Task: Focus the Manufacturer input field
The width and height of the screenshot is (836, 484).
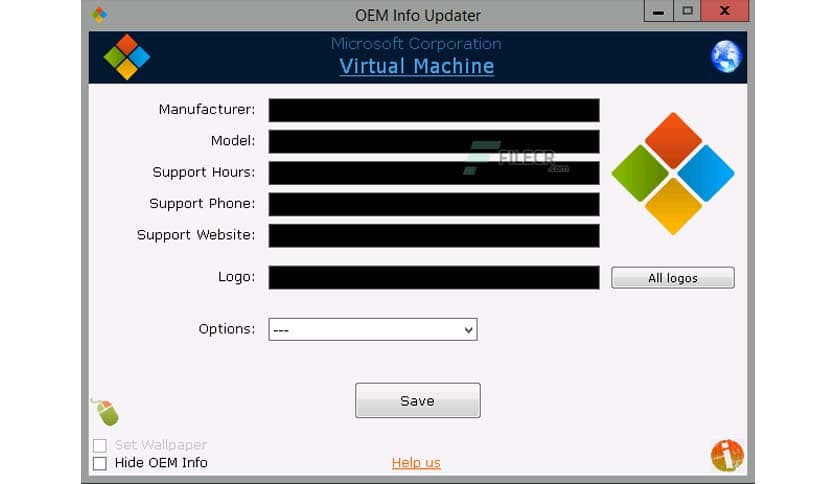Action: pos(434,110)
